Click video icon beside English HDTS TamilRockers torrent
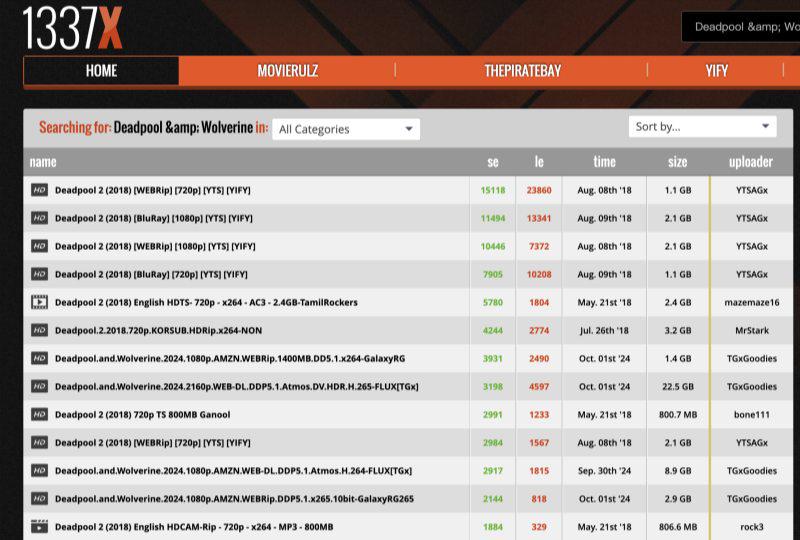Viewport: 800px width, 540px height. click(x=39, y=302)
